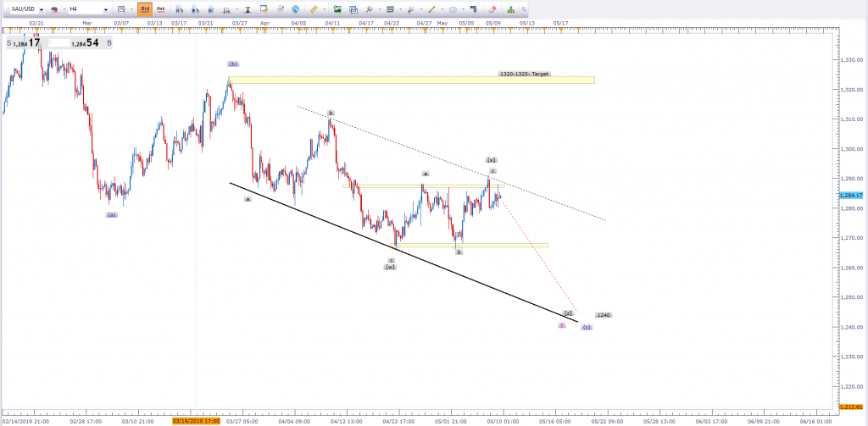Screen dimensions: 868x426
Task: Click the hourglass icon in toolbar
Action: (x=248, y=8)
